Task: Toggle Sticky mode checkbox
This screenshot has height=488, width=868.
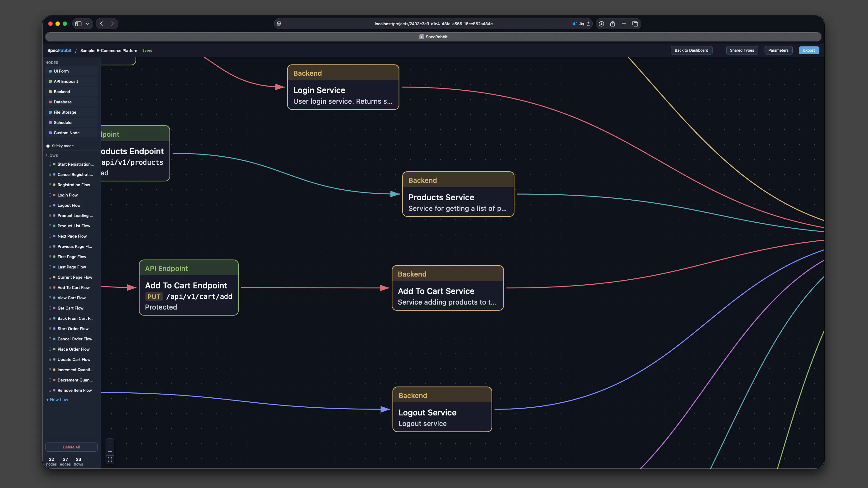Action: (x=48, y=146)
